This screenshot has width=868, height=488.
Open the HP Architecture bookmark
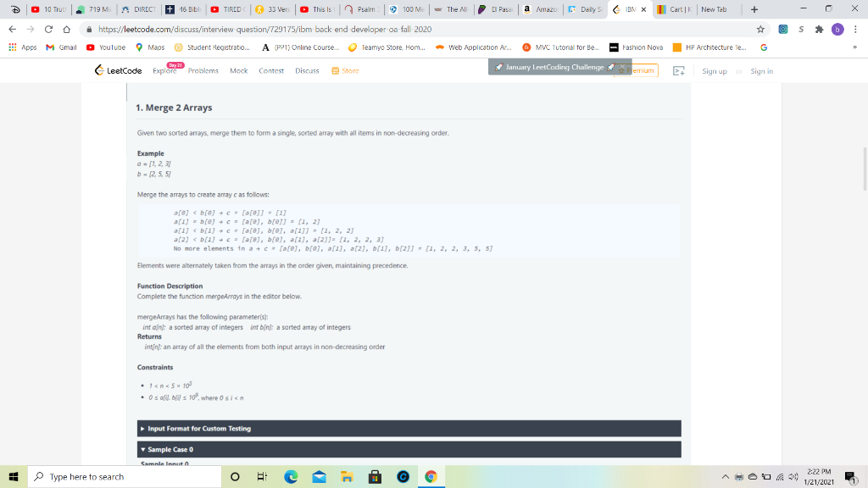(x=709, y=47)
